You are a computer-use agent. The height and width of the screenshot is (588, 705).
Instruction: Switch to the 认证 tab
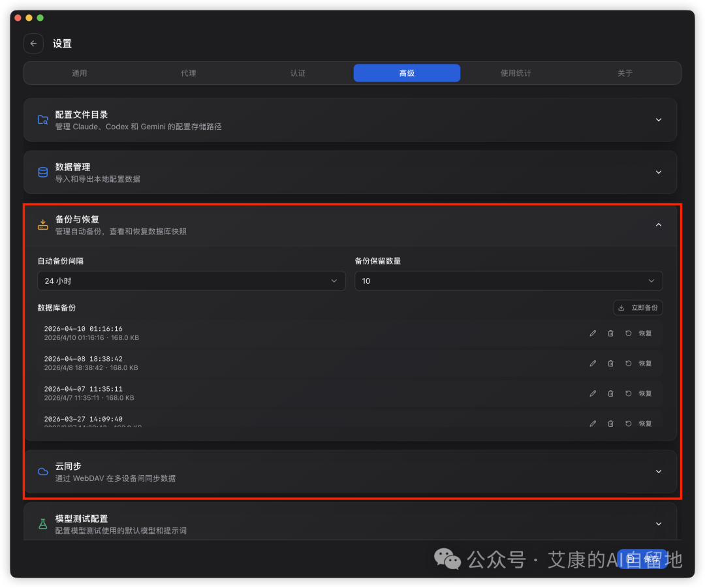click(x=298, y=73)
